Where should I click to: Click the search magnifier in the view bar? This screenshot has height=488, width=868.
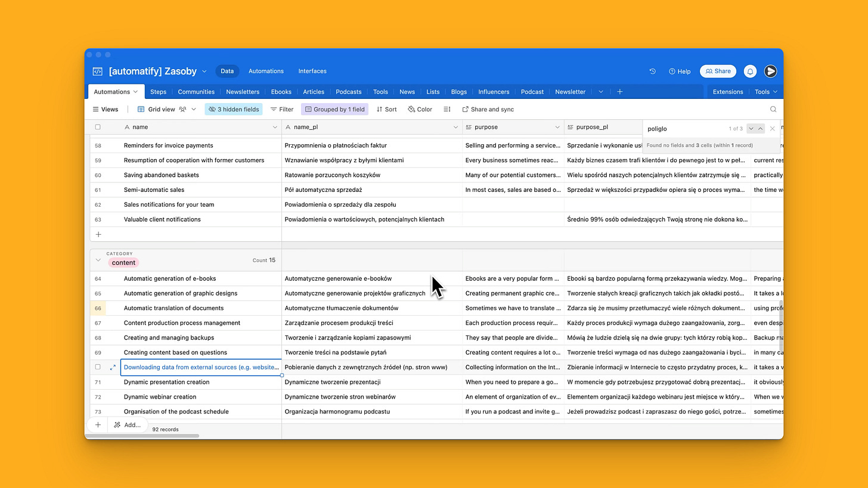pyautogui.click(x=773, y=110)
